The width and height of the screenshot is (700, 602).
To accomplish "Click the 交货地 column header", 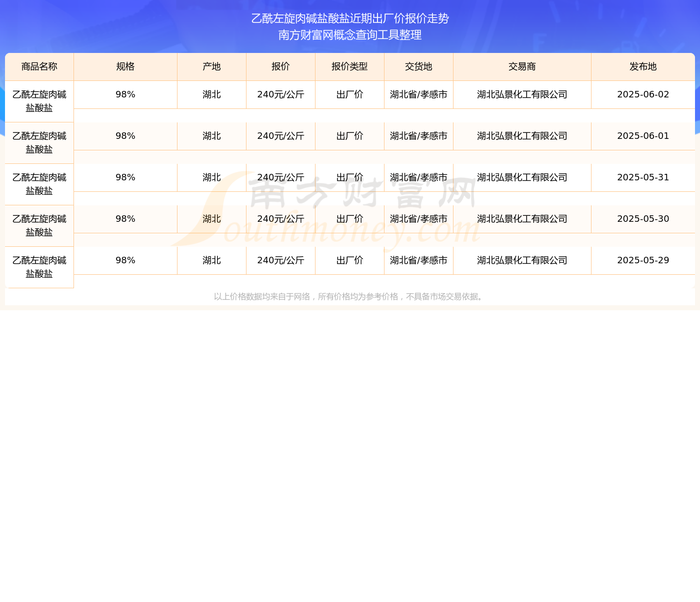I will point(419,67).
